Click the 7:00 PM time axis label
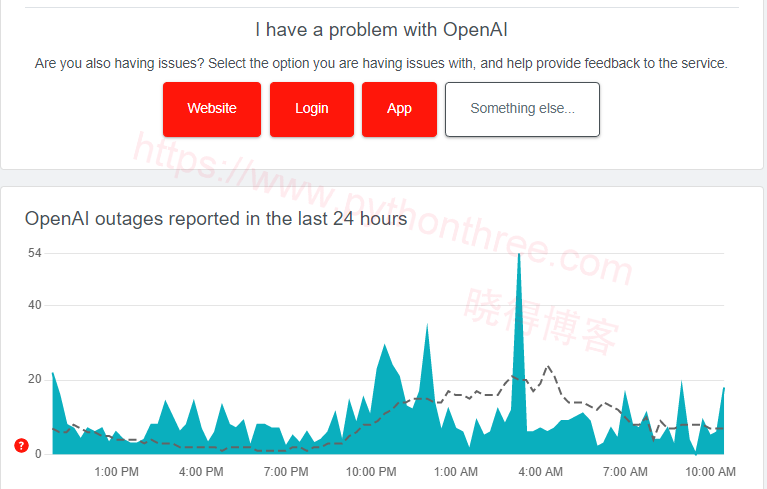This screenshot has width=767, height=489. (x=286, y=472)
